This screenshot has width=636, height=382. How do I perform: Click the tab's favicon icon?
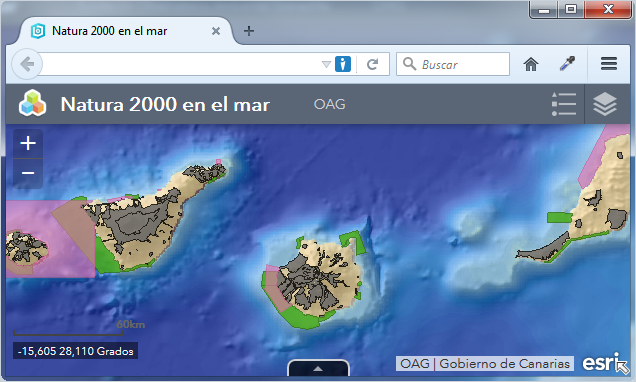coord(38,31)
